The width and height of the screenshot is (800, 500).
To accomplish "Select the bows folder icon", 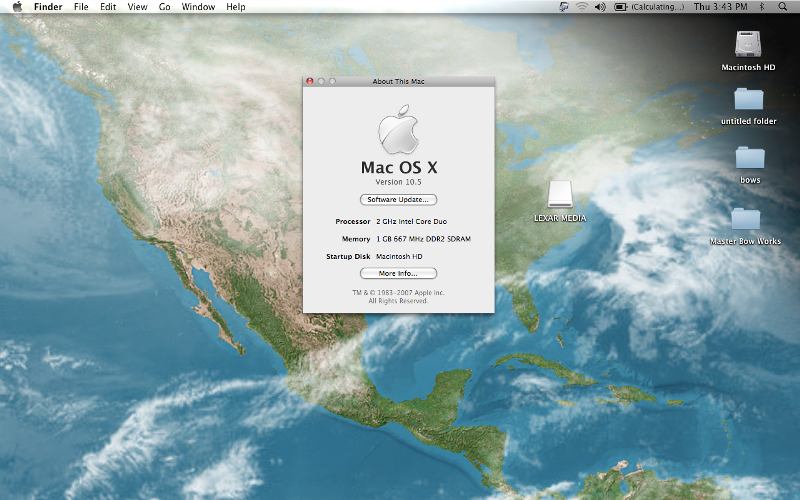I will coord(750,158).
